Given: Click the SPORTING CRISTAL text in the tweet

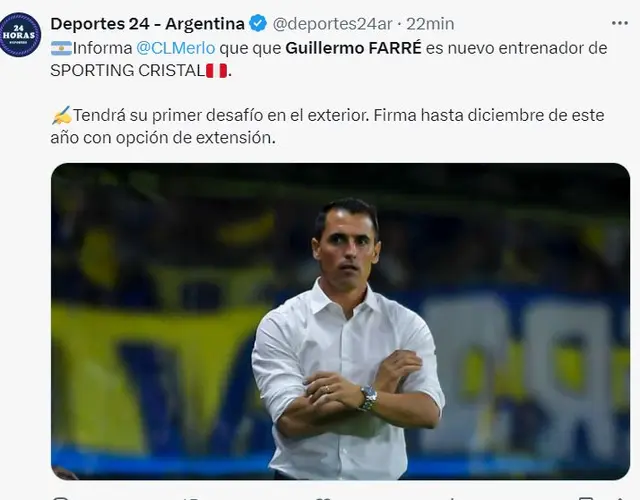Looking at the screenshot, I should (128, 71).
